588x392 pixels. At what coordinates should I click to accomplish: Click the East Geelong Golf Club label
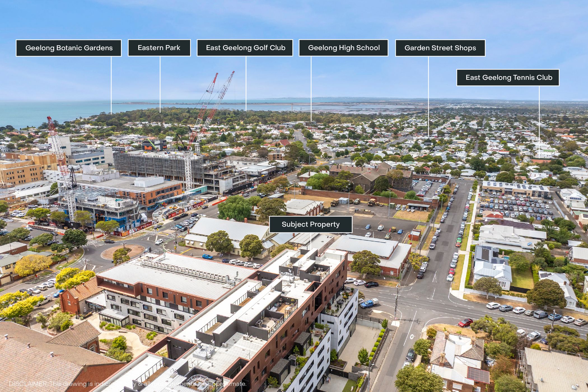point(245,48)
